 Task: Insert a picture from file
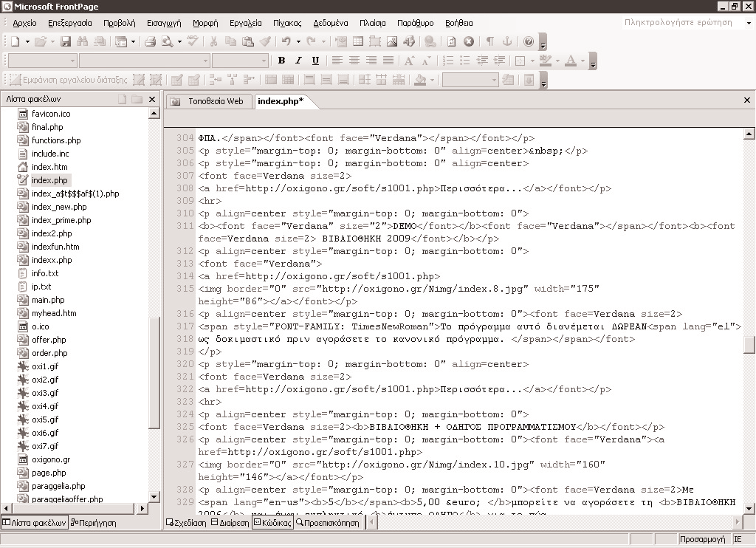(x=392, y=42)
